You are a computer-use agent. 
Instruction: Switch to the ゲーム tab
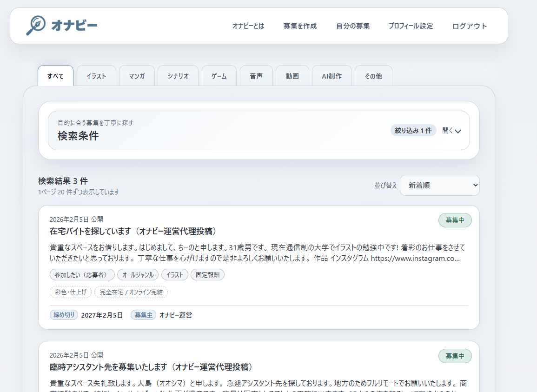click(x=219, y=76)
